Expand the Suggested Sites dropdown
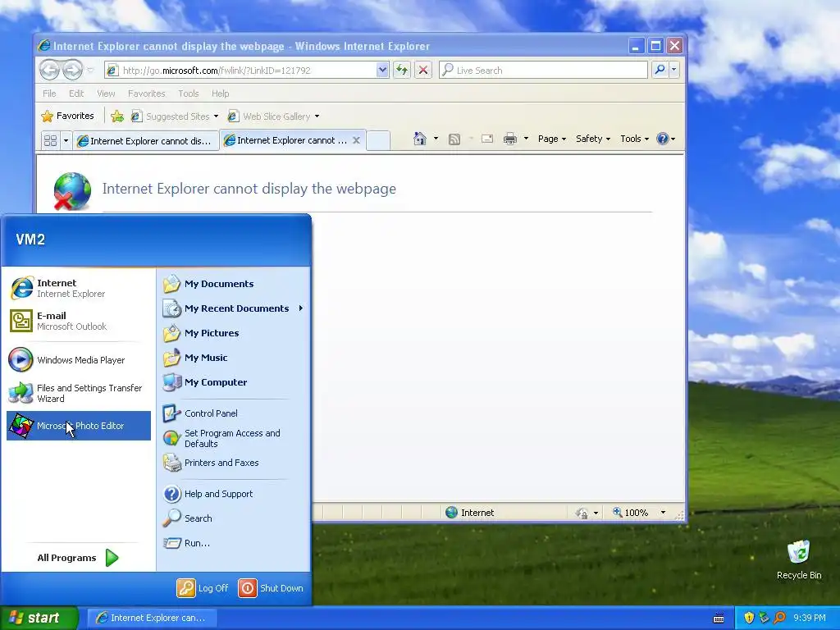 (216, 116)
